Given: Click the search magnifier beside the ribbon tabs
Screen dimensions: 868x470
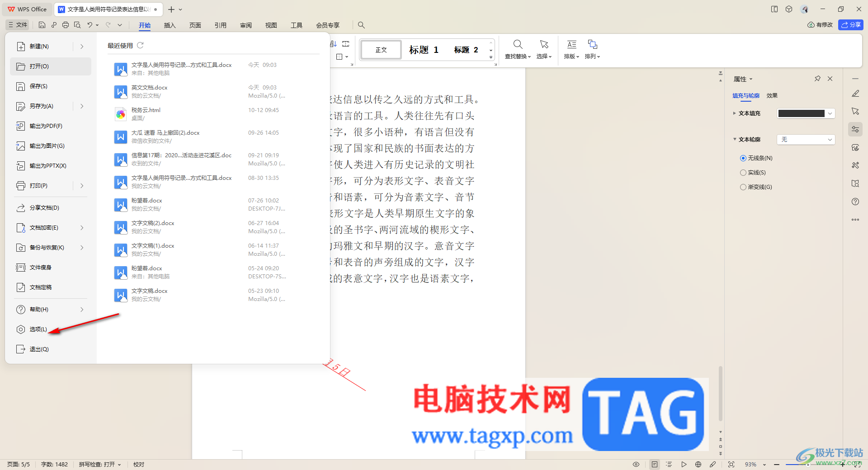Looking at the screenshot, I should point(361,25).
